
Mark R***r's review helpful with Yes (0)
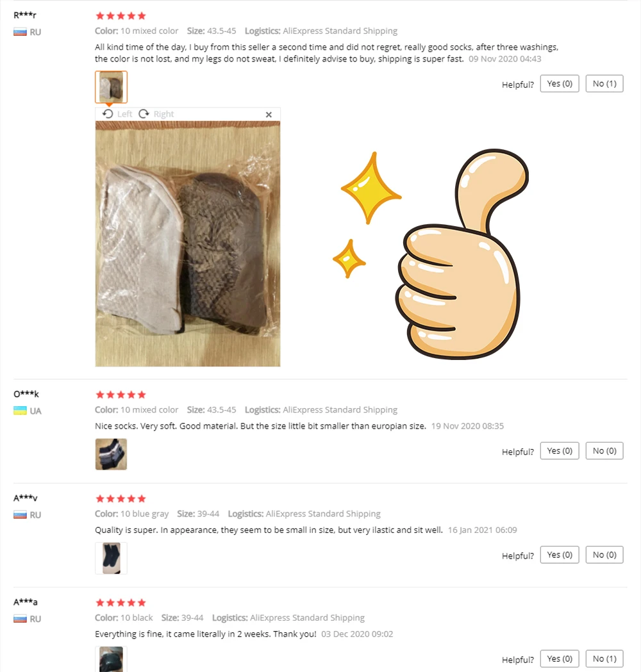pyautogui.click(x=560, y=83)
